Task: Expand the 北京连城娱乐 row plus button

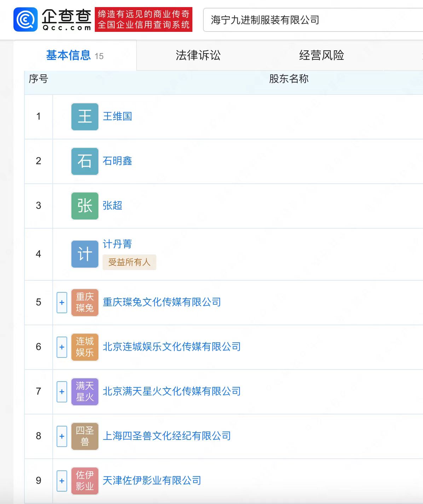Action: click(62, 347)
